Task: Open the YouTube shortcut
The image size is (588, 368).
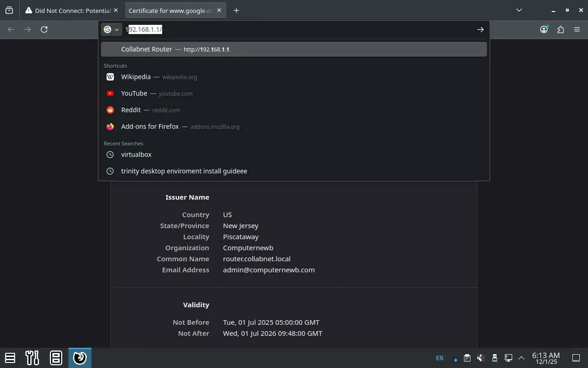Action: (294, 93)
